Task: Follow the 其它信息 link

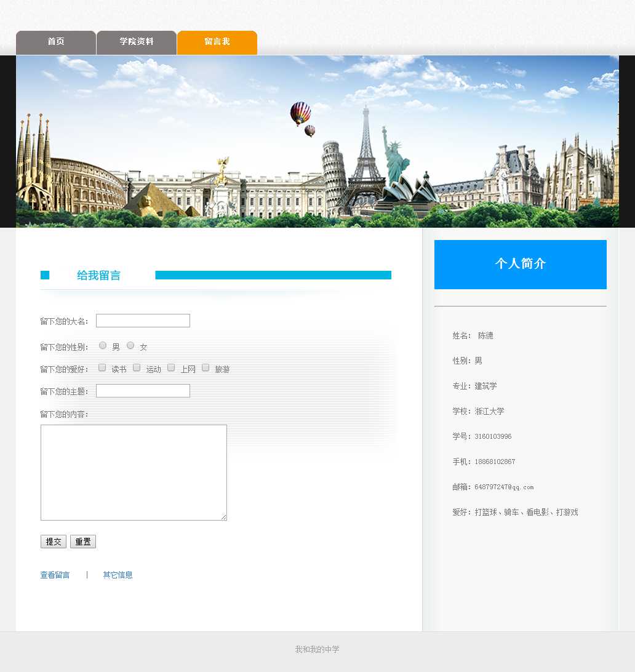Action: 118,575
